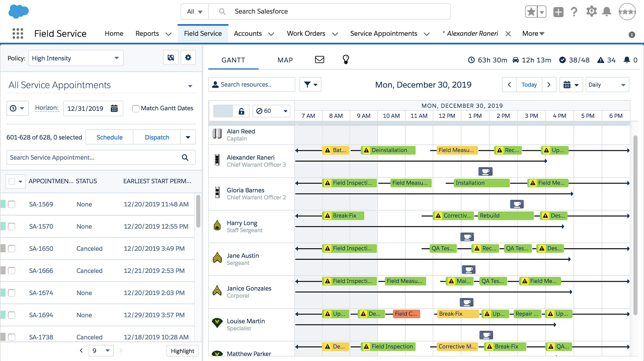Viewport: 644px width, 361px height.
Task: Select the SA-1694 checkbox
Action: pos(12,315)
